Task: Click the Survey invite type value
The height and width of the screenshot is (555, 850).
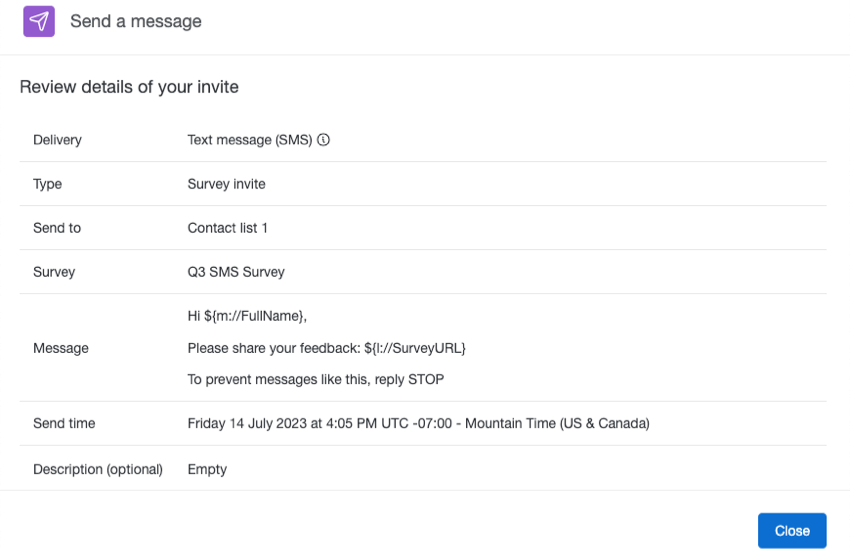Action: tap(226, 184)
